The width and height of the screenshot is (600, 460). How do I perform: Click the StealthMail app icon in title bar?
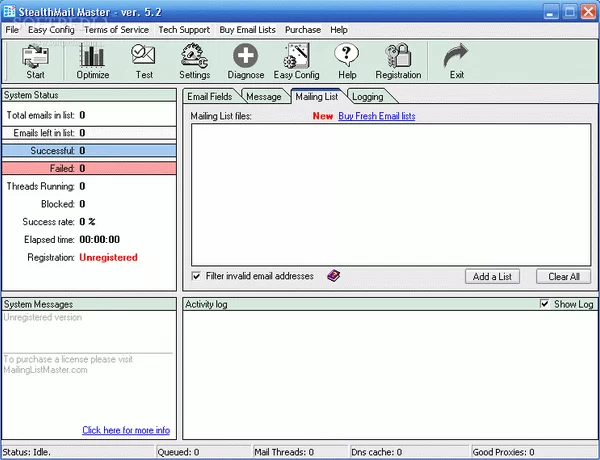pyautogui.click(x=8, y=11)
